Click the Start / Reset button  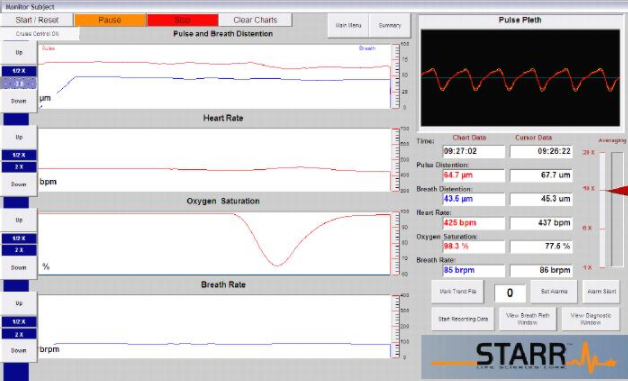(37, 20)
